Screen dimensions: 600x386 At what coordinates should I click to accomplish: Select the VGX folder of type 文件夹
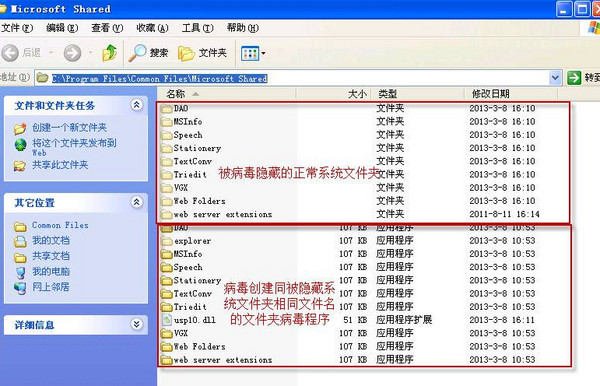click(x=174, y=188)
